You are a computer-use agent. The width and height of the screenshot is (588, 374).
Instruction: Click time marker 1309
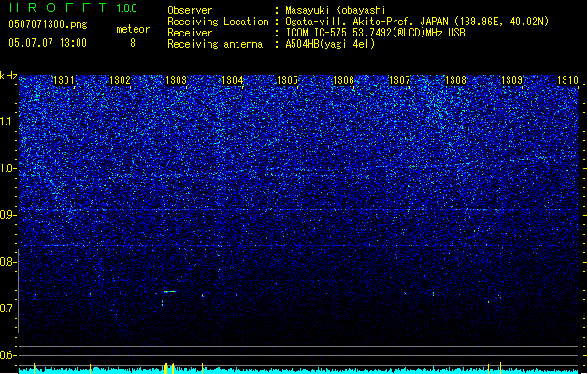click(512, 80)
